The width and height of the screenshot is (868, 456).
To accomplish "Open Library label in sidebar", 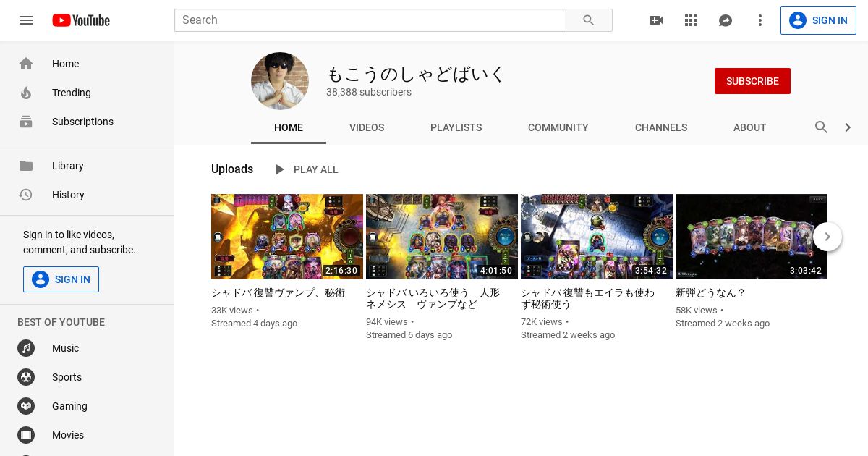I will pos(68,166).
